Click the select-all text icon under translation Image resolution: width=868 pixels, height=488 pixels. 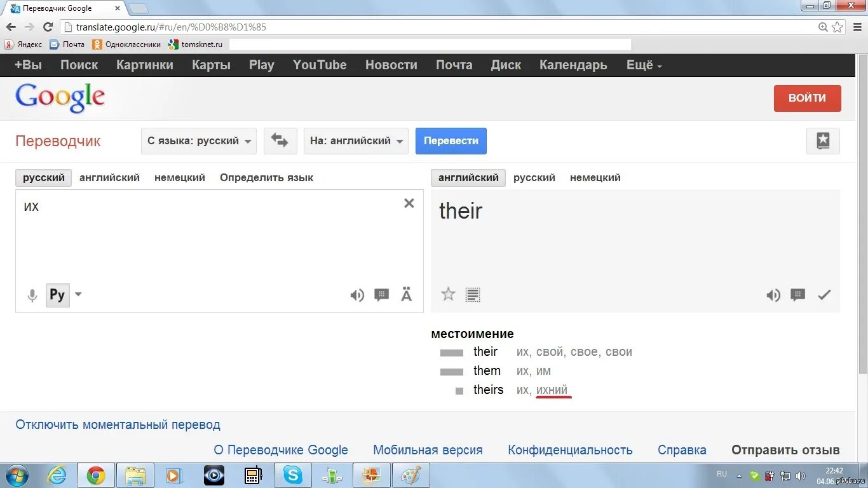[x=473, y=295]
